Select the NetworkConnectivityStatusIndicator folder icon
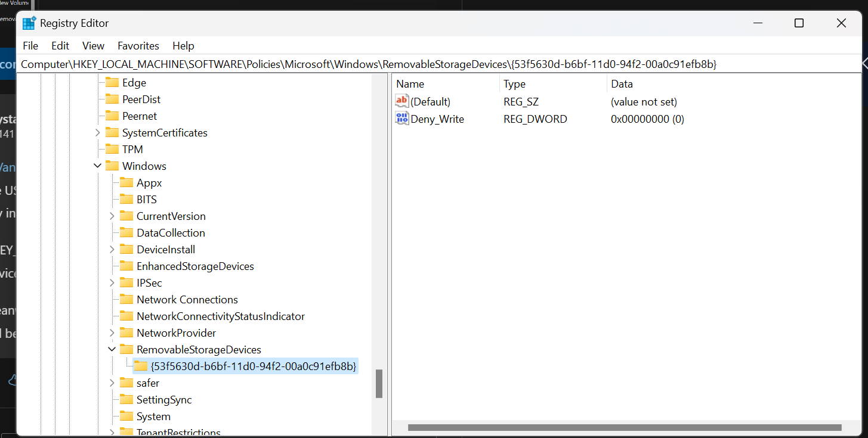This screenshot has height=438, width=868. [126, 316]
